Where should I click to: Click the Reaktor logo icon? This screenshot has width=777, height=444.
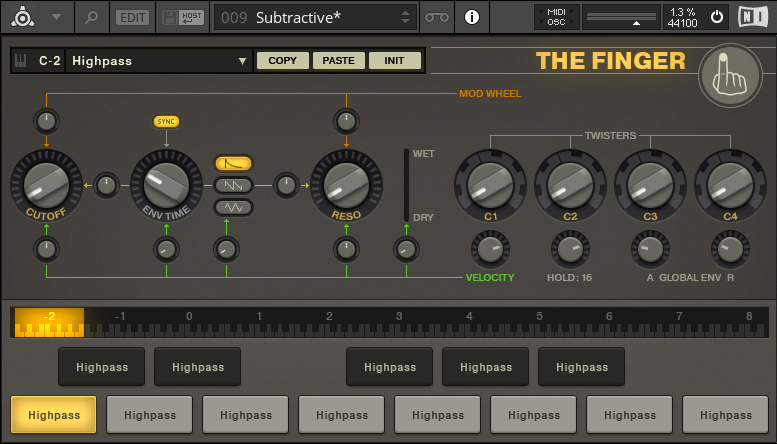(21, 17)
